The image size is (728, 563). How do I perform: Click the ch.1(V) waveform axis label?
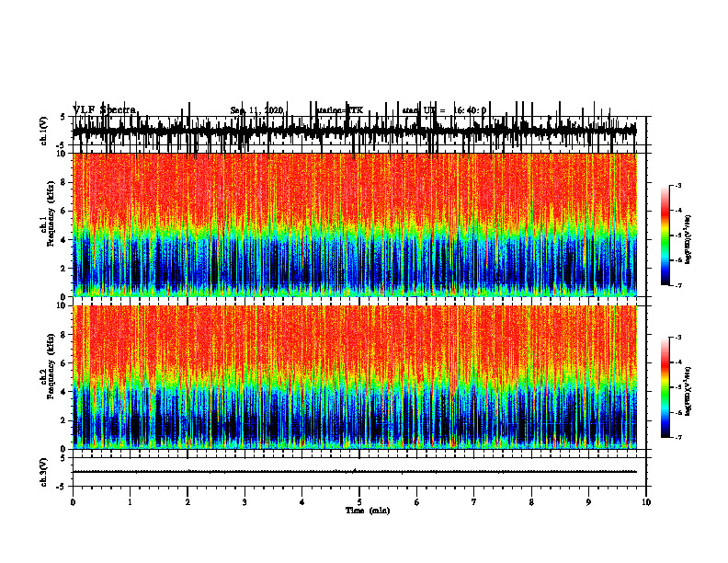pos(44,131)
